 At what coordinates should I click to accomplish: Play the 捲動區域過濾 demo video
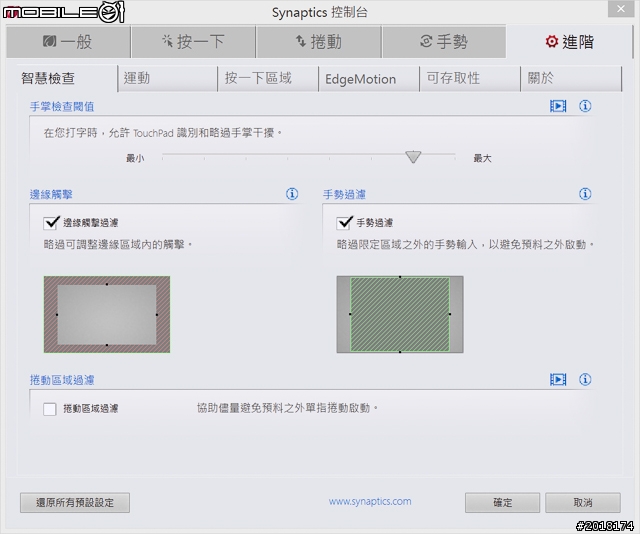(558, 379)
